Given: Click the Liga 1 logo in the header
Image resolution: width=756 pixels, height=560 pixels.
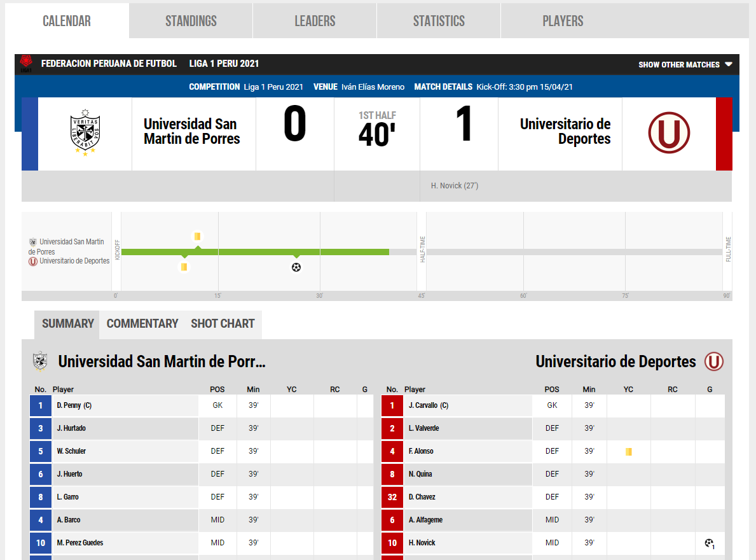Looking at the screenshot, I should 26,63.
